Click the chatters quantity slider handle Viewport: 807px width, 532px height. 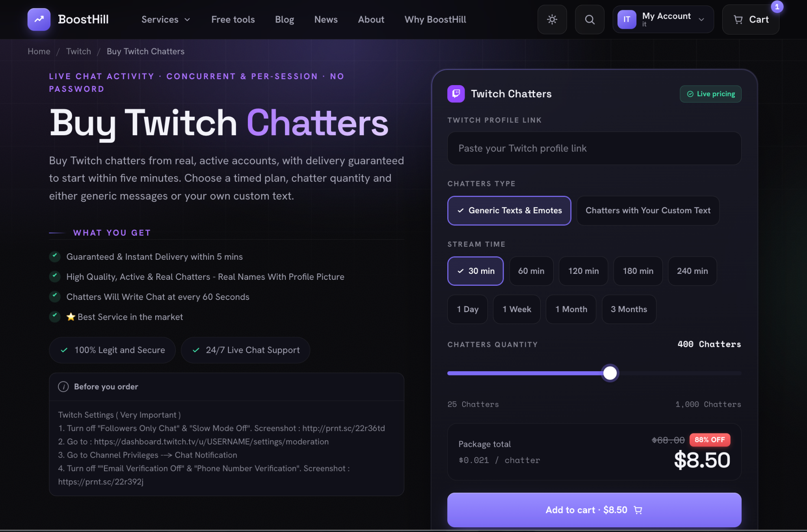click(x=610, y=373)
